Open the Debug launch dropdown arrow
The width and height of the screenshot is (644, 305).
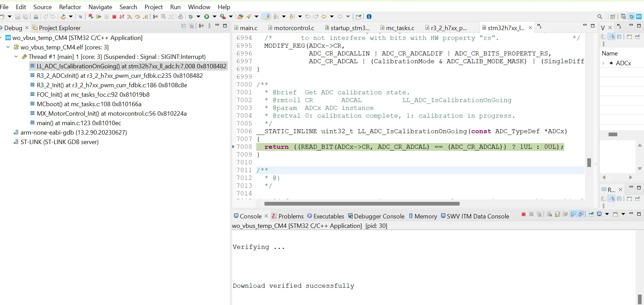[198, 17]
